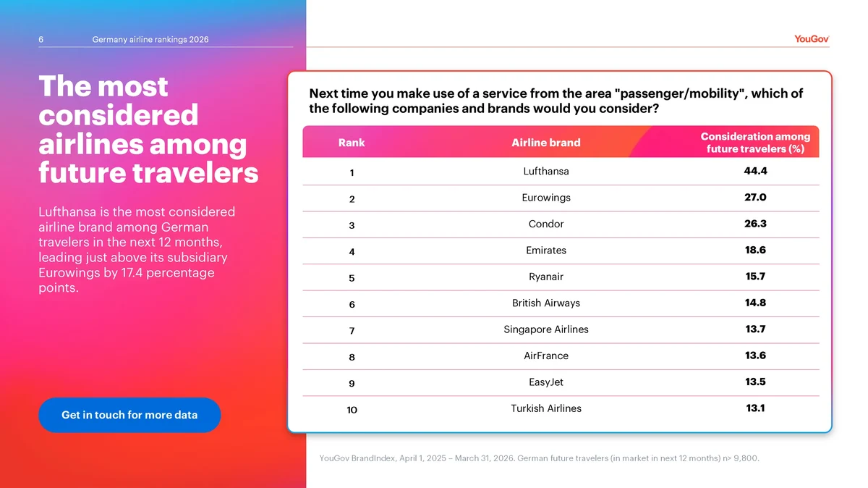The height and width of the screenshot is (488, 868).
Task: Click Condor in the table
Action: tap(546, 224)
